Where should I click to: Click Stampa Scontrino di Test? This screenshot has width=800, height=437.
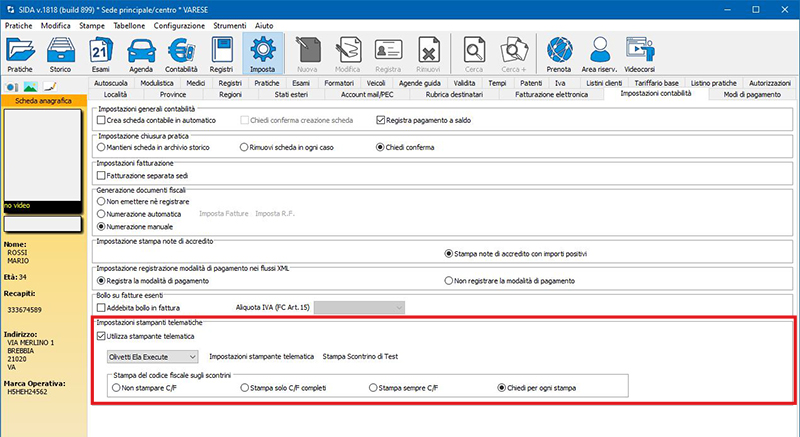(360, 356)
